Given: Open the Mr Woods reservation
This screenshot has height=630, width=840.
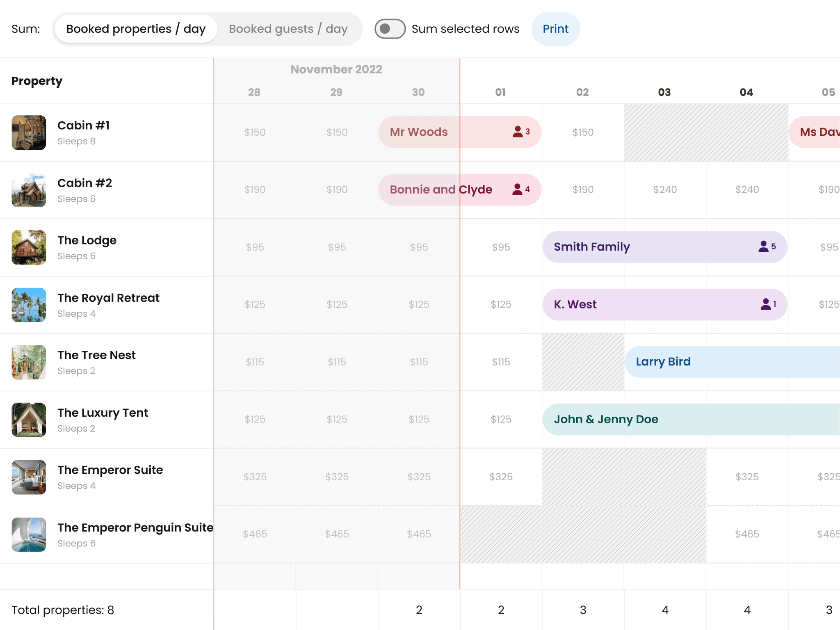Looking at the screenshot, I should [x=418, y=132].
